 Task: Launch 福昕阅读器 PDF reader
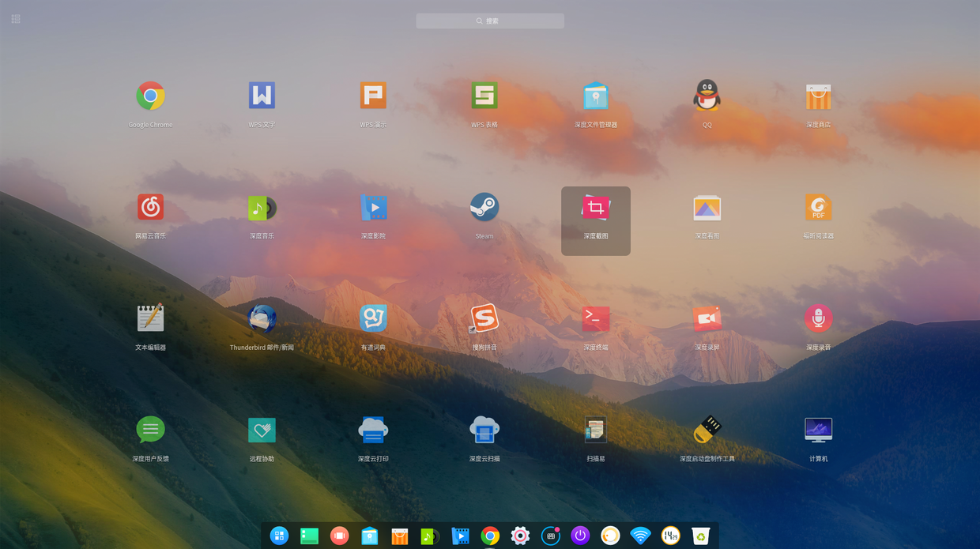pyautogui.click(x=819, y=208)
